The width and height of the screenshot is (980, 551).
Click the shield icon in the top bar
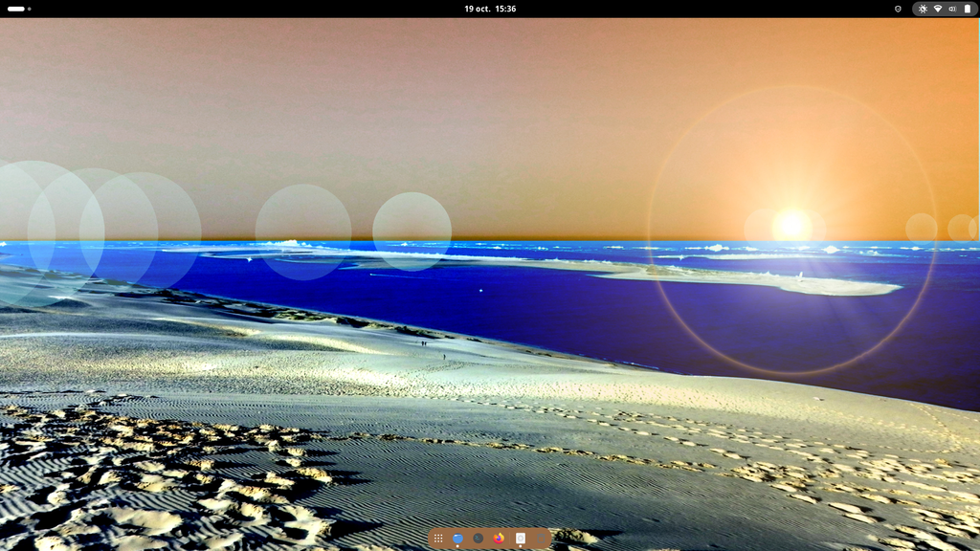(898, 9)
